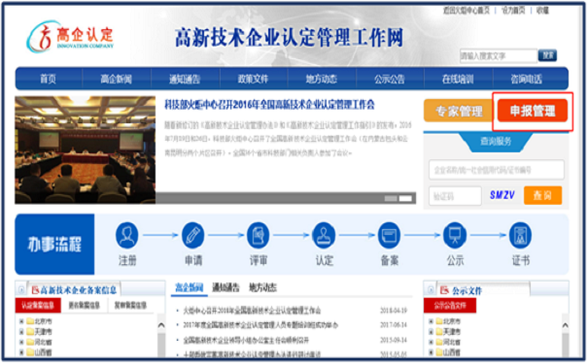Image resolution: width=588 pixels, height=364 pixels.
Task: Click the enterprise name/credit code query field
Action: click(x=496, y=170)
